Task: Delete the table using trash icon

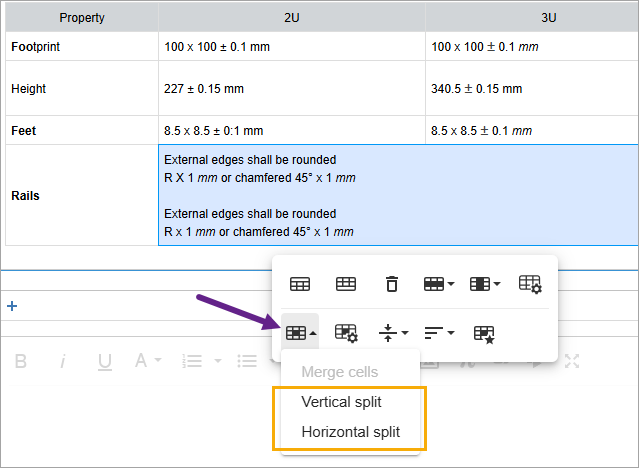Action: [x=392, y=284]
